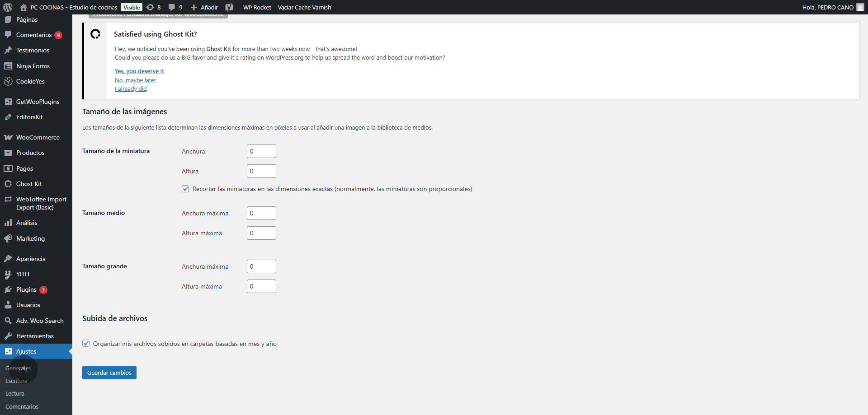
Task: Click the Comentarios speech bubble sidebar icon
Action: click(x=8, y=35)
